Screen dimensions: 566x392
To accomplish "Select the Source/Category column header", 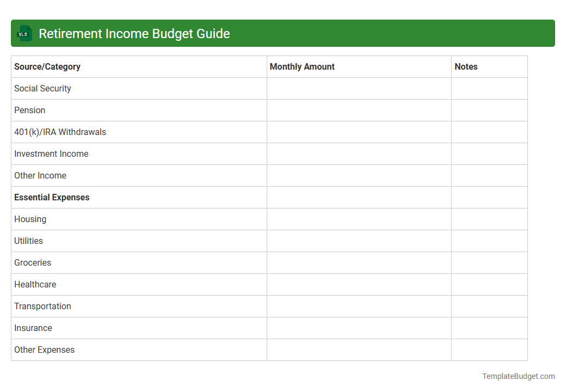I will coord(46,66).
